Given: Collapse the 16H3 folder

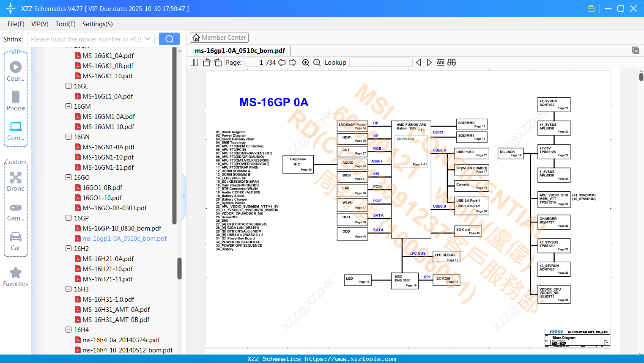Looking at the screenshot, I should [69, 289].
